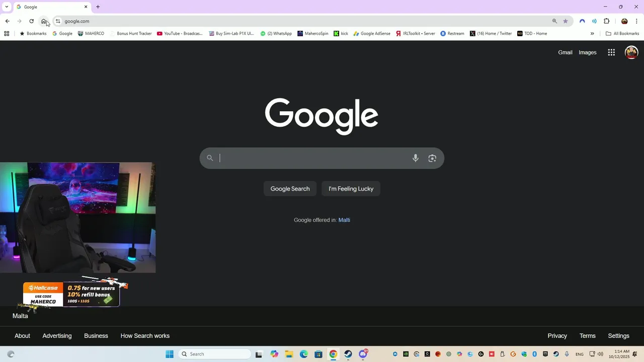The image size is (644, 362).
Task: Open the Chrome three-dot menu
Action: click(x=636, y=21)
